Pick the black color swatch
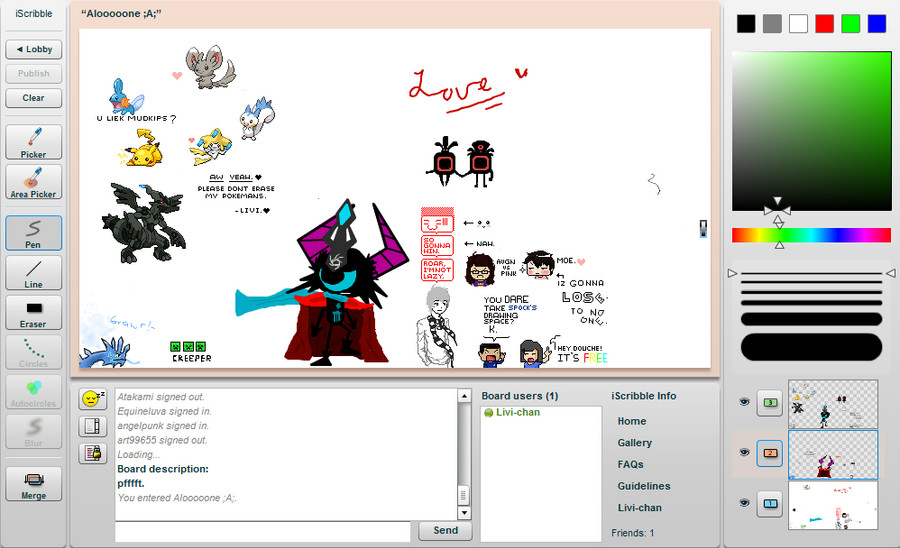The image size is (900, 548). tap(746, 24)
